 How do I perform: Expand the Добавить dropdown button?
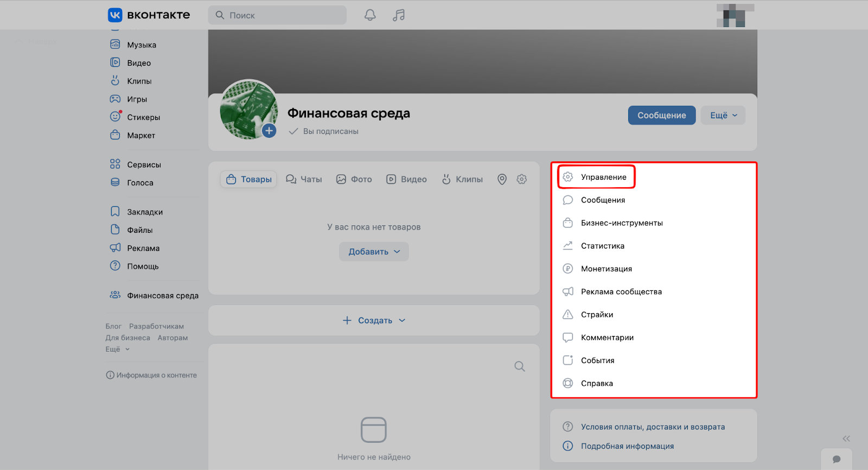click(x=374, y=251)
